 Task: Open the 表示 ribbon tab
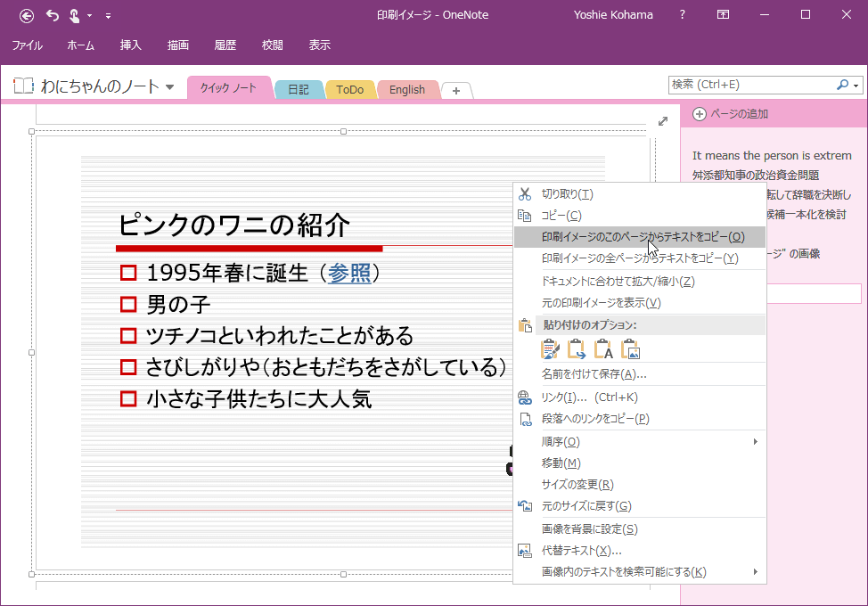pyautogui.click(x=319, y=45)
